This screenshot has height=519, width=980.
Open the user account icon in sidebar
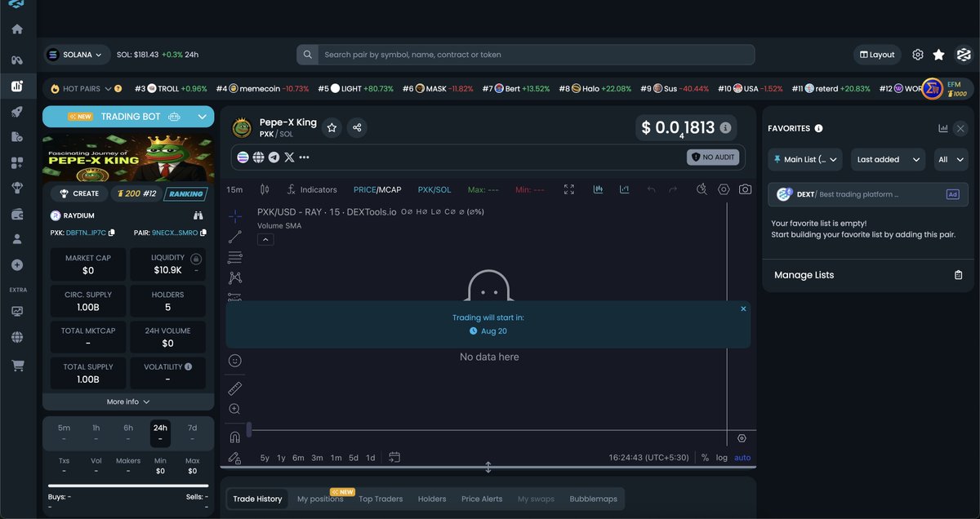click(17, 240)
